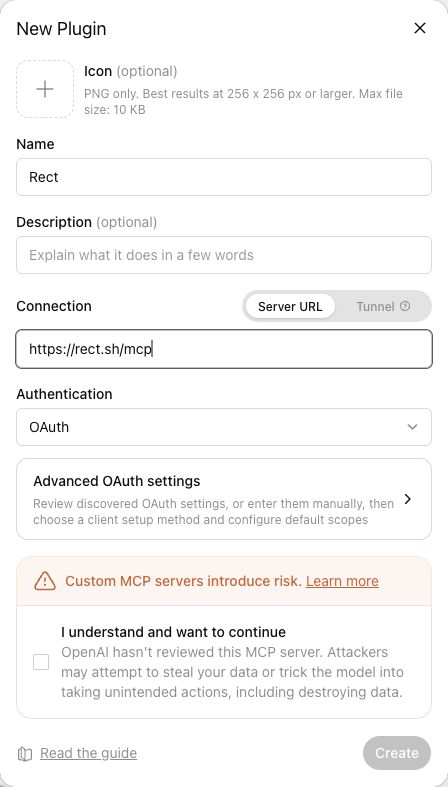Image resolution: width=448 pixels, height=787 pixels.
Task: Open the Learn more link
Action: 342,581
